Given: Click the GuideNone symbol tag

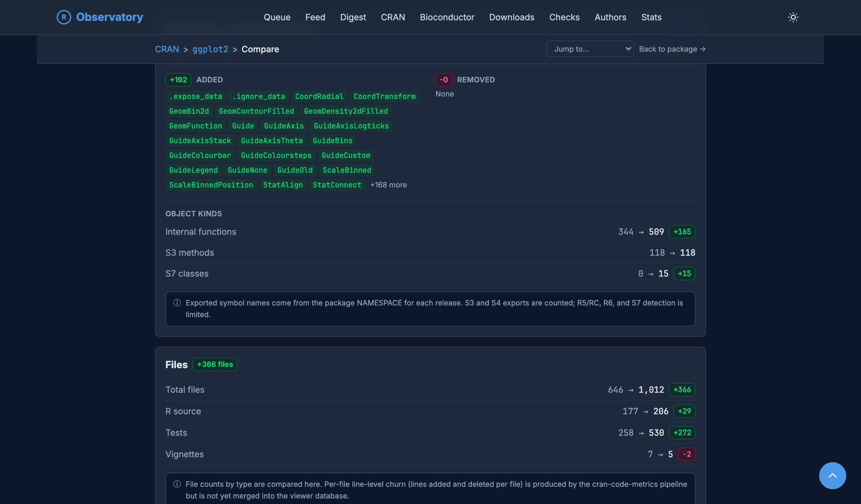Looking at the screenshot, I should pyautogui.click(x=247, y=170).
